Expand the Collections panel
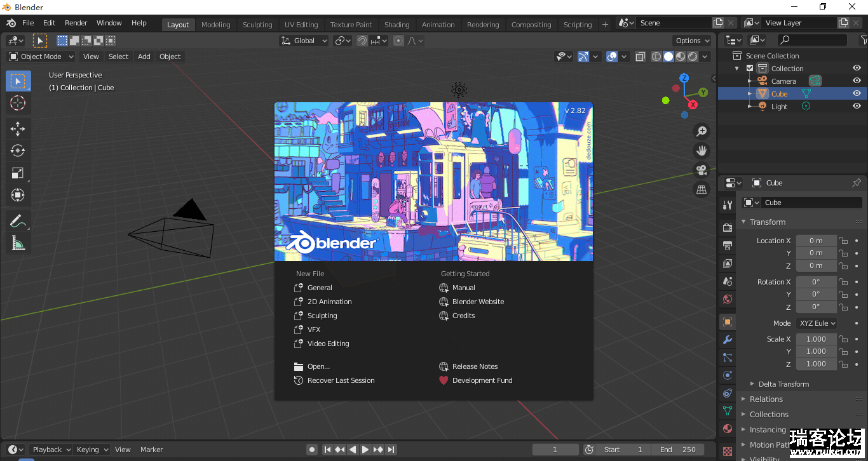868x461 pixels. pyautogui.click(x=769, y=415)
